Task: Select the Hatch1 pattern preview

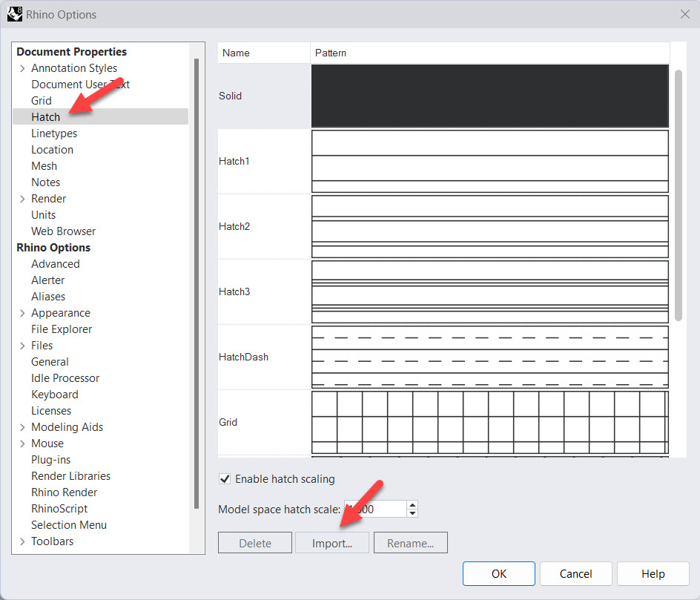Action: tap(489, 161)
